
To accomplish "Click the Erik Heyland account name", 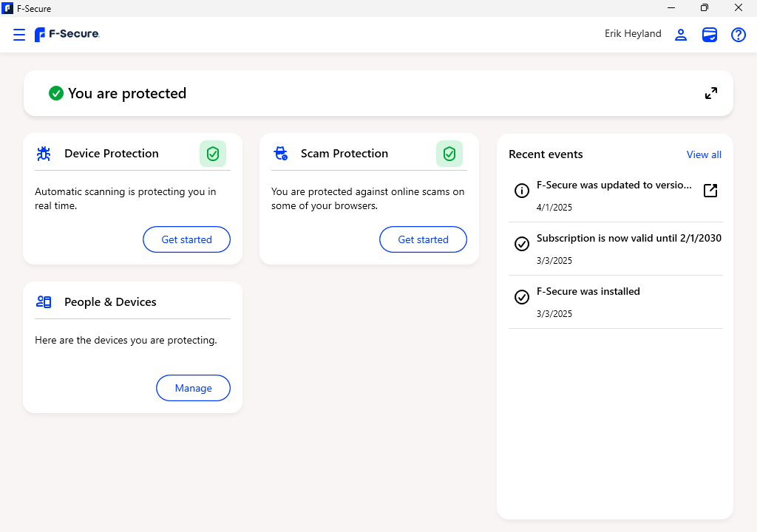I will [633, 34].
